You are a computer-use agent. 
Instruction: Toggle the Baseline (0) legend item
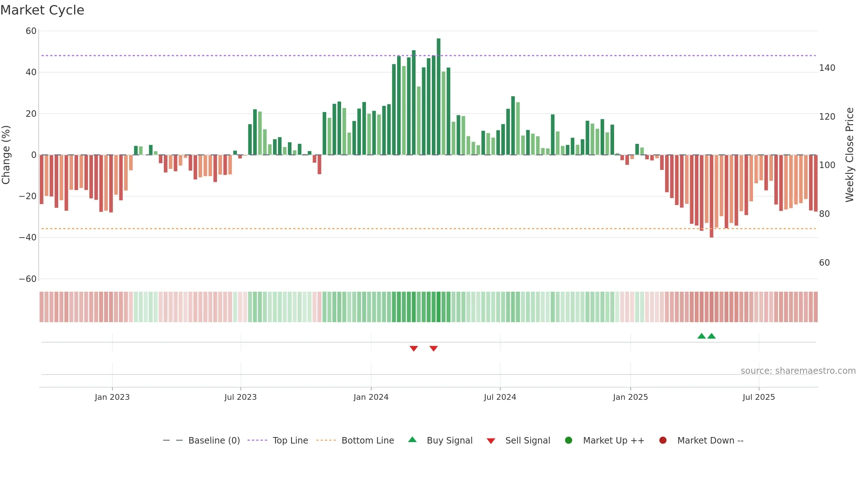201,440
